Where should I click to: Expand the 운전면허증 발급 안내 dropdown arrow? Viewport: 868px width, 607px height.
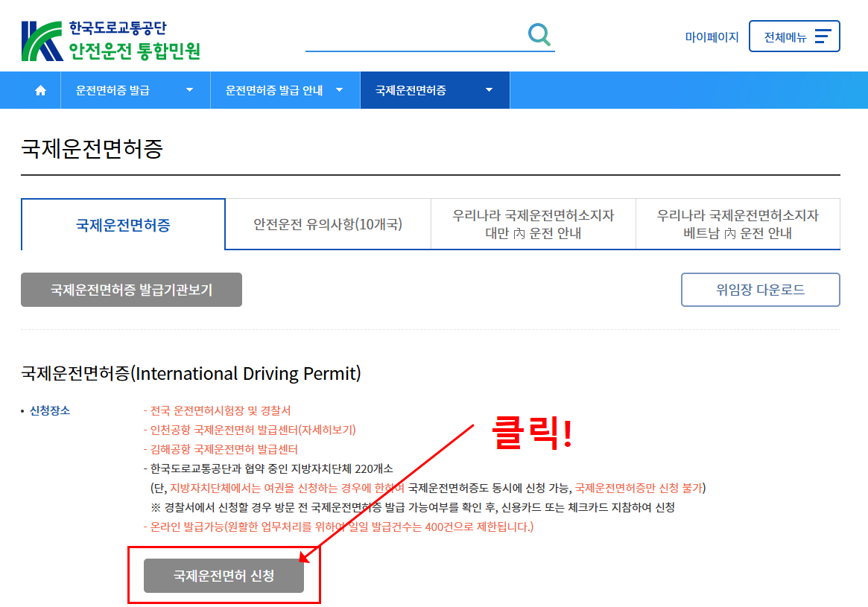coord(339,90)
